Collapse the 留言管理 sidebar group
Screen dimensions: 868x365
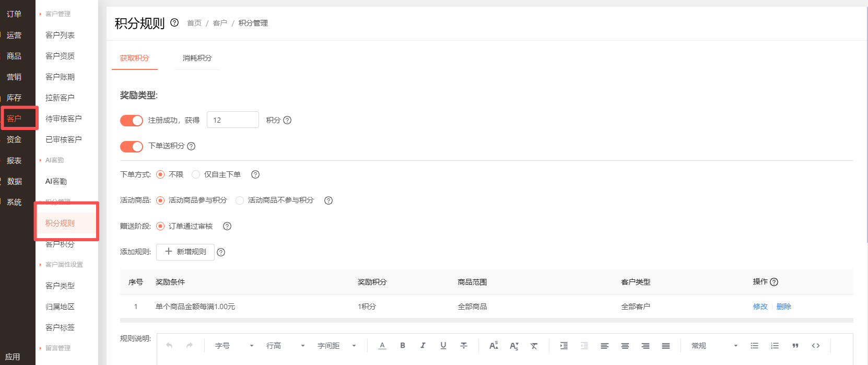[x=55, y=348]
